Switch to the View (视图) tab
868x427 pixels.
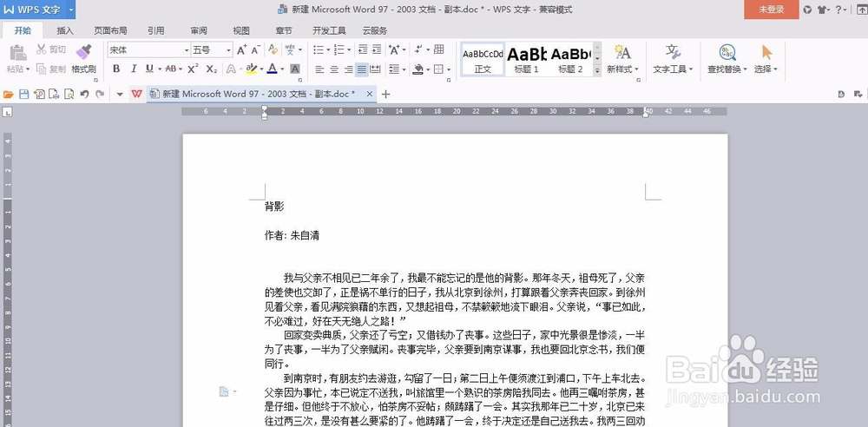pos(241,30)
